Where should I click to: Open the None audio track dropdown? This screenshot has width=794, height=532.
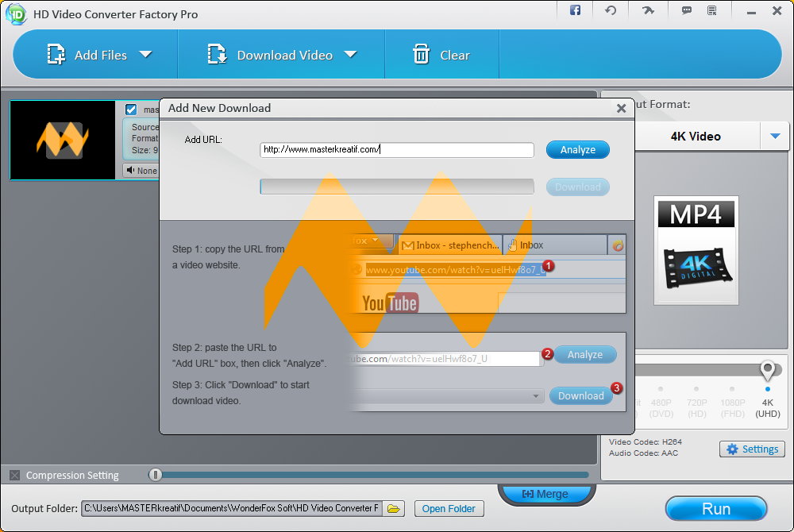coord(142,171)
